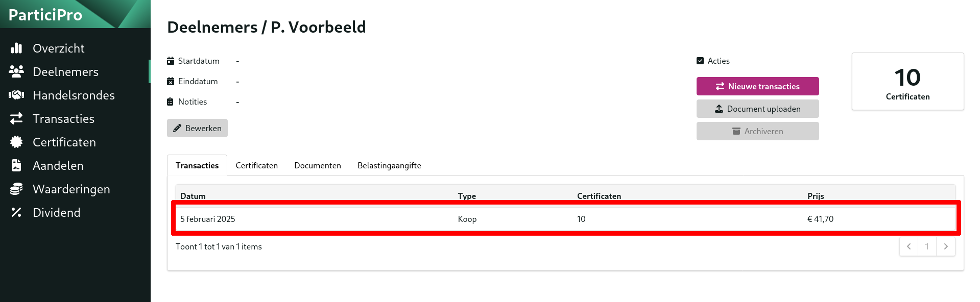Click the Deelnemers people icon
The width and height of the screenshot is (980, 302).
click(x=16, y=71)
